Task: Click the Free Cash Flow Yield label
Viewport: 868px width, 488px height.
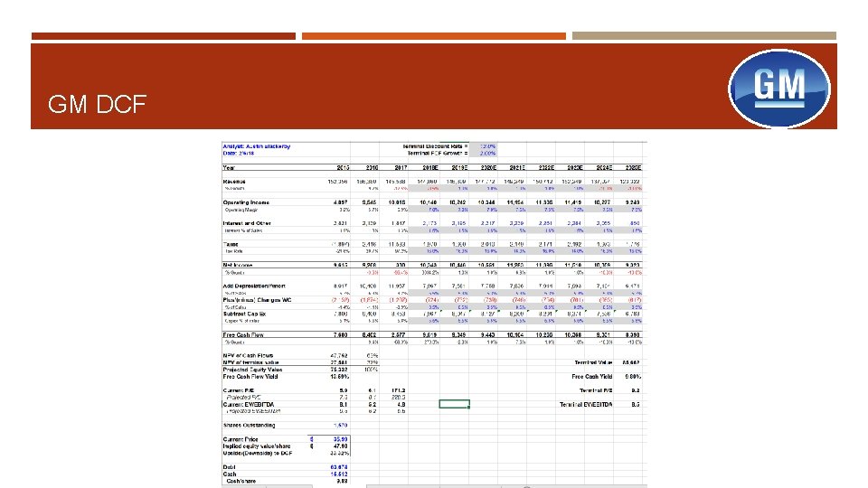Action: click(x=250, y=377)
